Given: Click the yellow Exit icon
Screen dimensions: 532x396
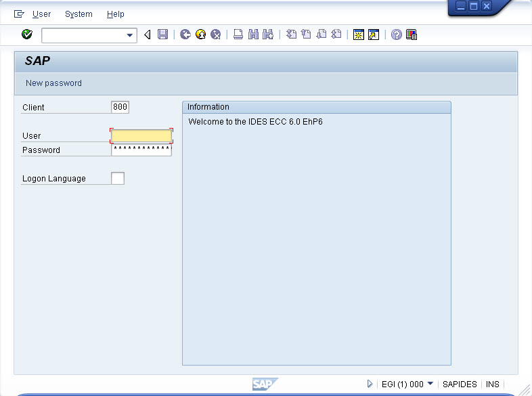Looking at the screenshot, I should pyautogui.click(x=200, y=35).
